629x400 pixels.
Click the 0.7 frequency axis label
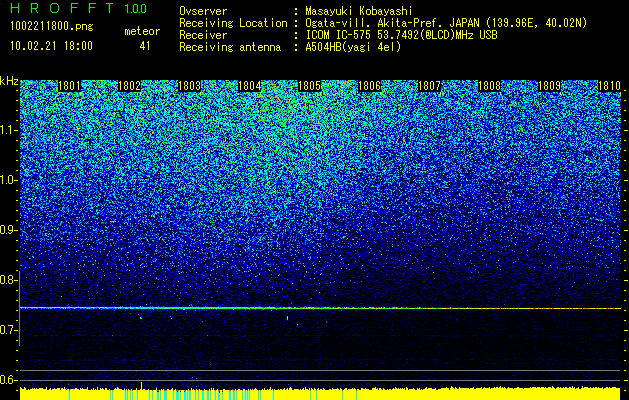coord(9,330)
